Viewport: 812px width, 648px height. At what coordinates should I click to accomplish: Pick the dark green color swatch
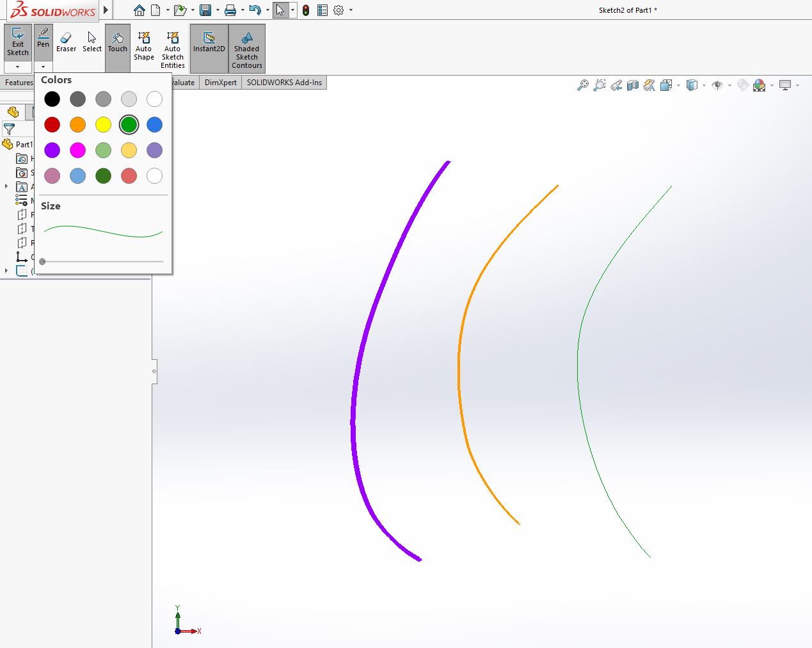point(103,176)
